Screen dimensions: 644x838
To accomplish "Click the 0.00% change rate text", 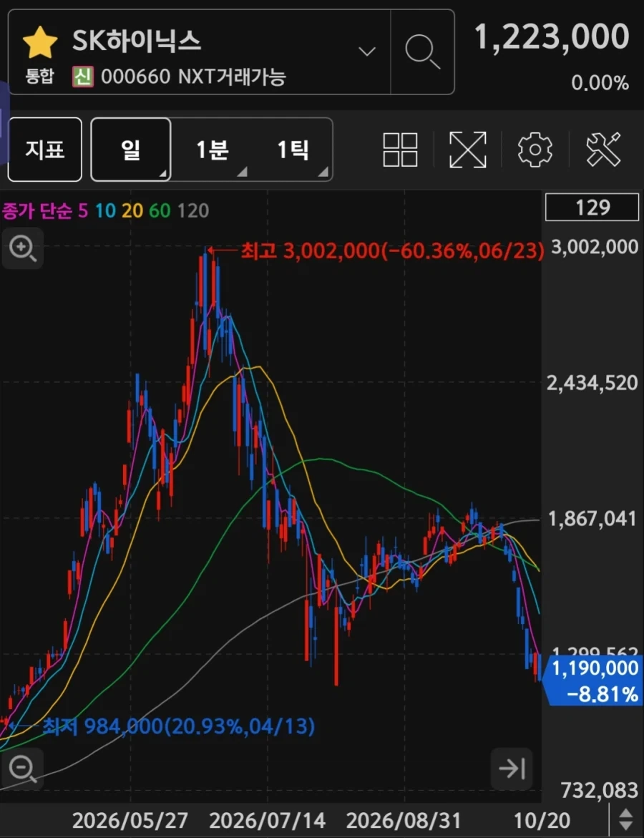I will 600,83.
